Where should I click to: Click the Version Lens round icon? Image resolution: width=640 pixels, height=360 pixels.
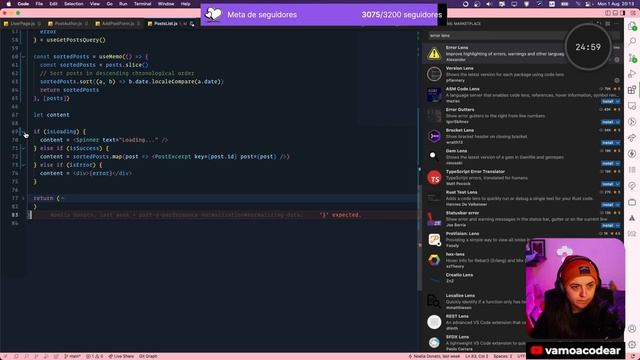(434, 74)
